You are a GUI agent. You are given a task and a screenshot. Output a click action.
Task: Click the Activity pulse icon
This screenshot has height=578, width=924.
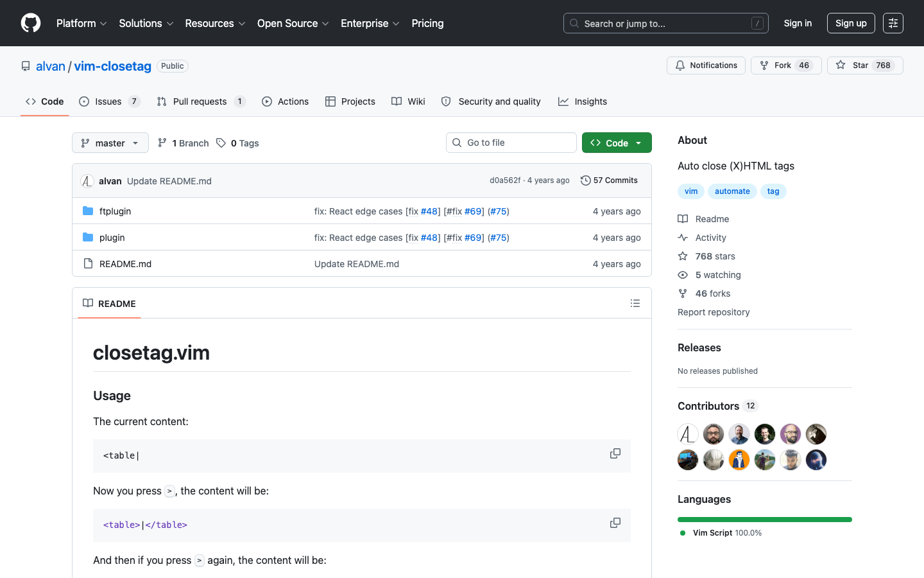(x=683, y=238)
